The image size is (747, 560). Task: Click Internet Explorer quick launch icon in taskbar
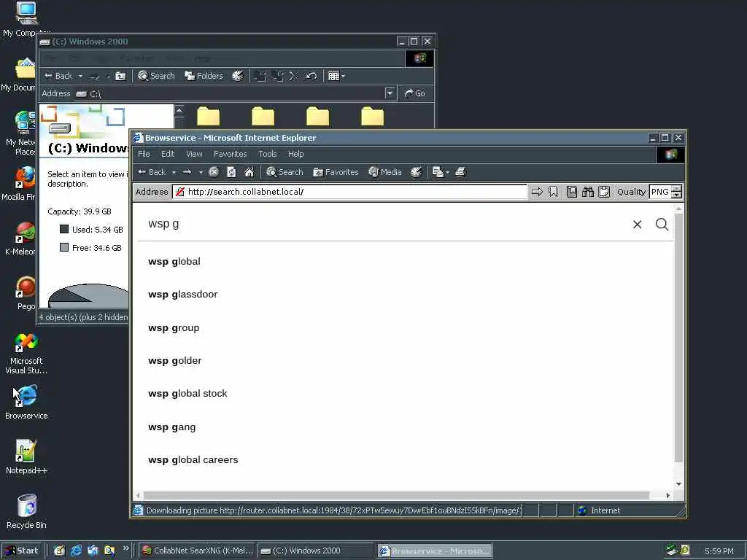coord(76,551)
